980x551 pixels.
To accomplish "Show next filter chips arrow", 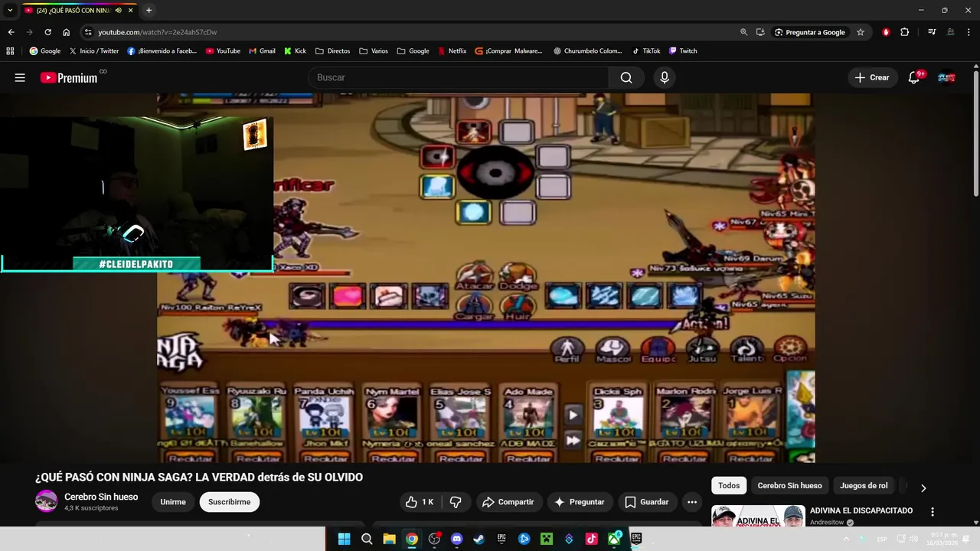I will 923,487.
